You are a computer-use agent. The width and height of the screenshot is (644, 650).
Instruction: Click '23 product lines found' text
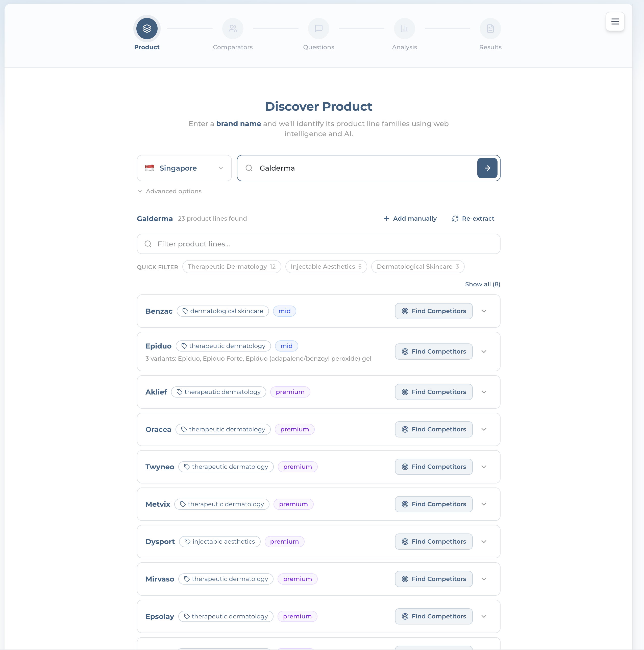point(212,219)
